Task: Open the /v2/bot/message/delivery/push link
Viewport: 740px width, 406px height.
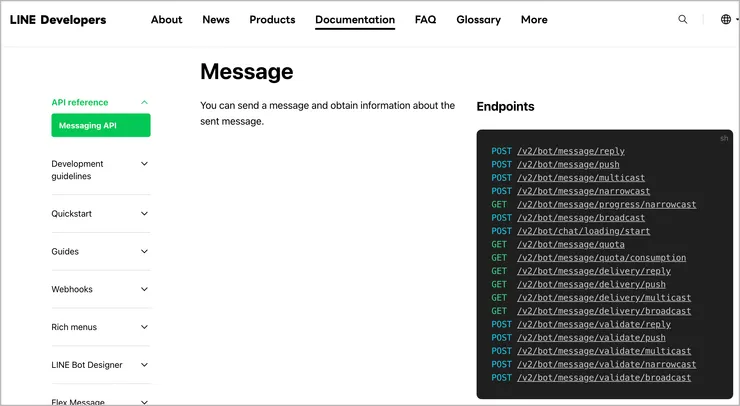Action: (591, 284)
